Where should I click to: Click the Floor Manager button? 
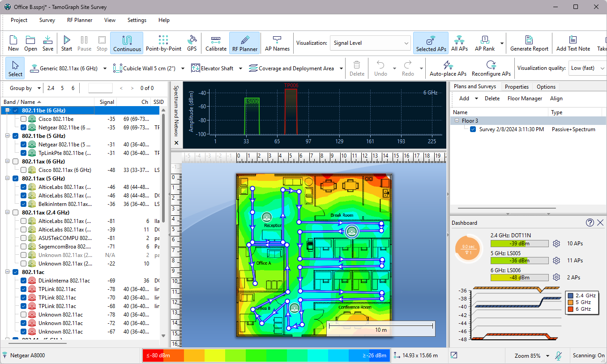click(x=525, y=98)
